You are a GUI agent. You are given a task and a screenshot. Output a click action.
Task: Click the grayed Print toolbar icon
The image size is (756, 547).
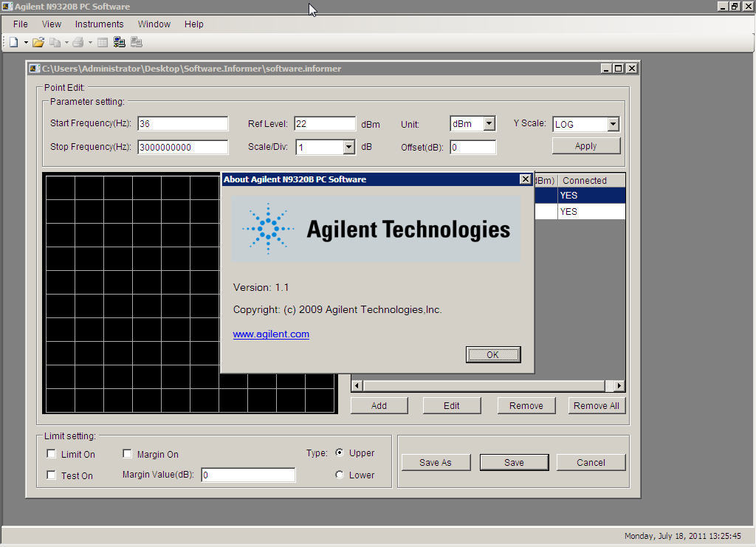click(78, 42)
